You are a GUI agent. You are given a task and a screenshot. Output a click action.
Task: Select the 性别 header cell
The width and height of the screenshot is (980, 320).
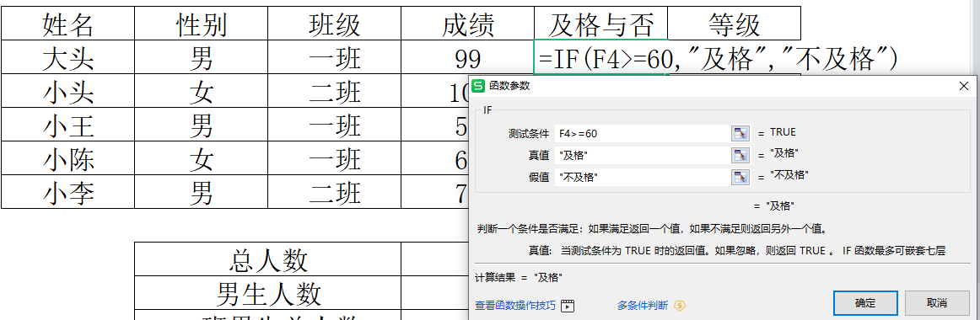coord(201,24)
